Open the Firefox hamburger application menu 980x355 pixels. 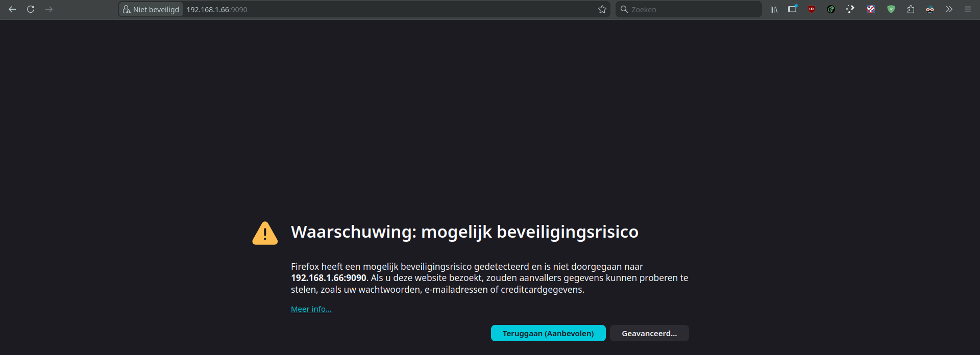click(x=968, y=9)
